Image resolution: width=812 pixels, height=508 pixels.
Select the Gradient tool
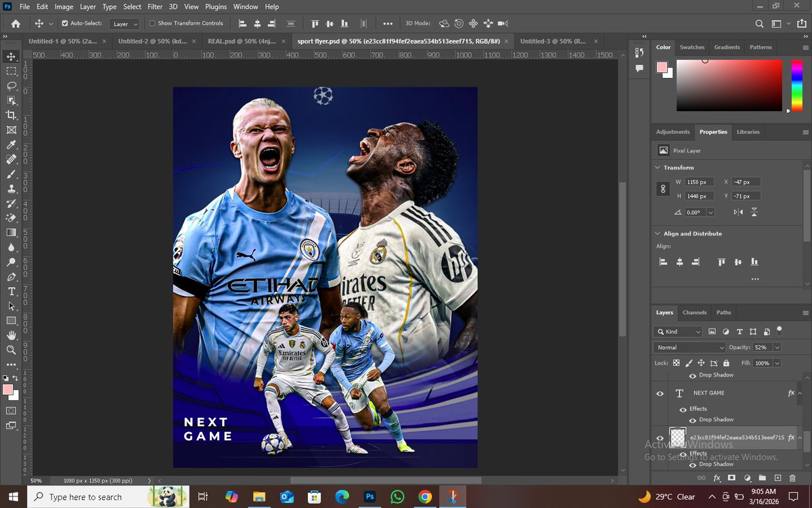point(12,232)
